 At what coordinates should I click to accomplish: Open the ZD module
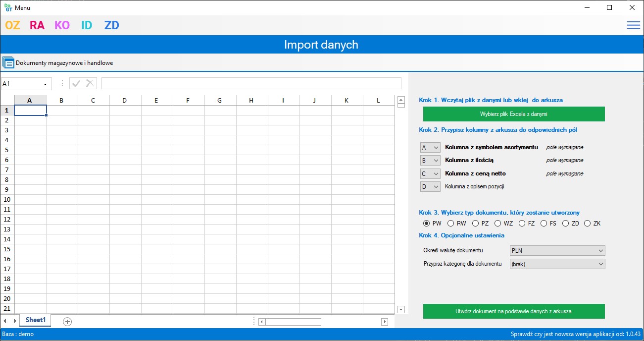pyautogui.click(x=112, y=25)
